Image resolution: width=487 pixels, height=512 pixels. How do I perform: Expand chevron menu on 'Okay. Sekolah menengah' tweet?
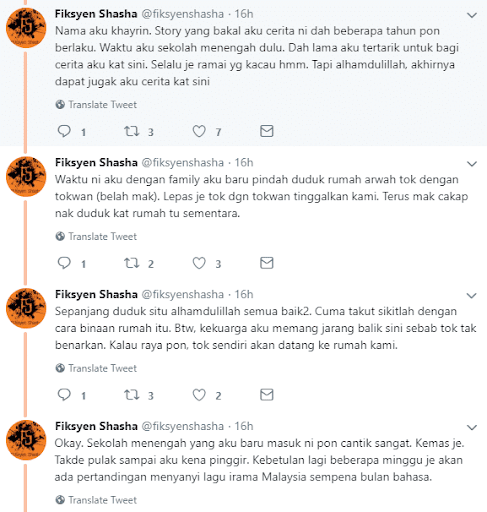pyautogui.click(x=472, y=427)
